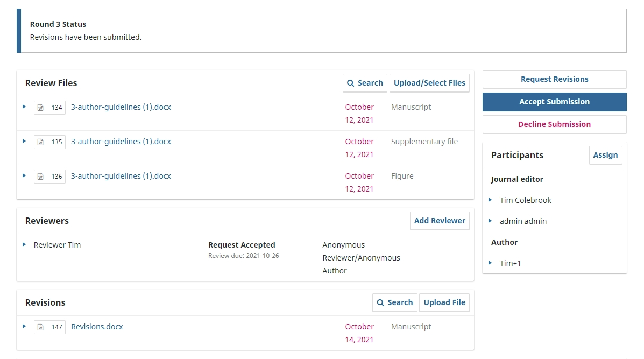Screen dimensions: 644x359
Task: Accept the submission
Action: coord(554,102)
